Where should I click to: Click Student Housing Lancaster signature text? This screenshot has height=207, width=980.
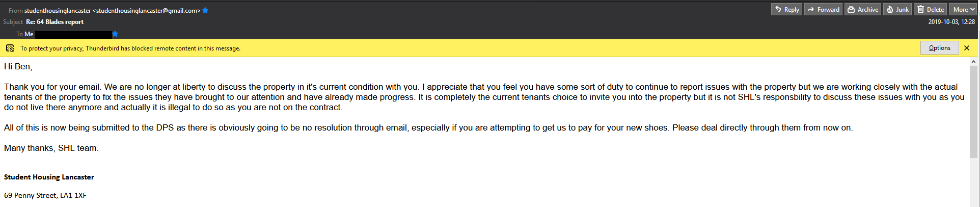pos(49,177)
